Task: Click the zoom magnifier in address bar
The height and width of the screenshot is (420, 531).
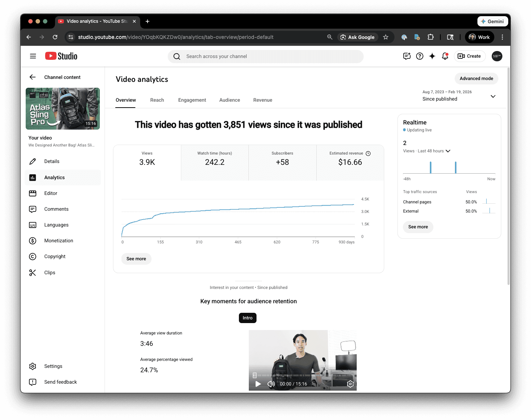Action: pyautogui.click(x=330, y=37)
